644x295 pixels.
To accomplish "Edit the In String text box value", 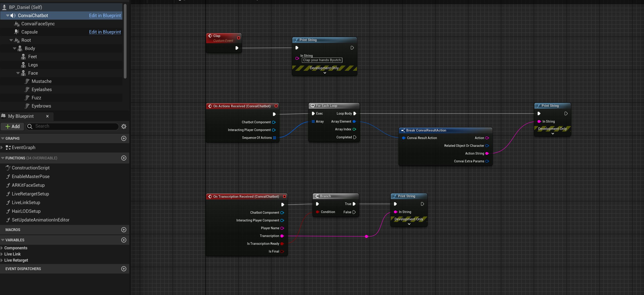I will [x=322, y=60].
